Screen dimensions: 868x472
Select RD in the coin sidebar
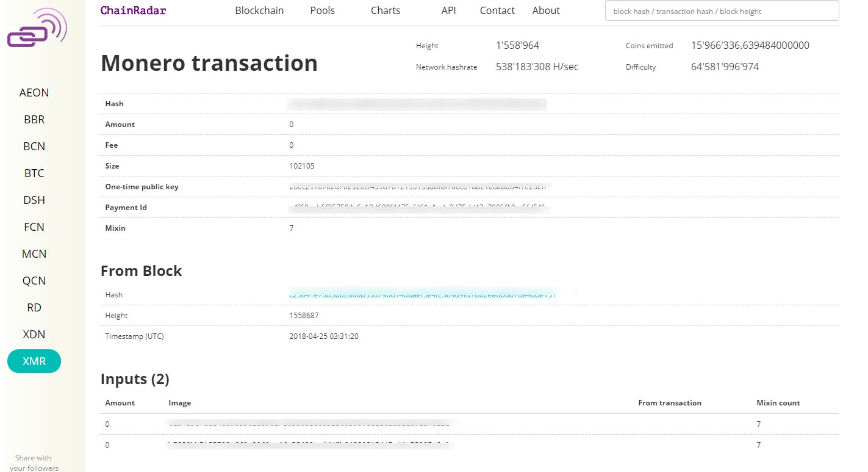click(34, 308)
